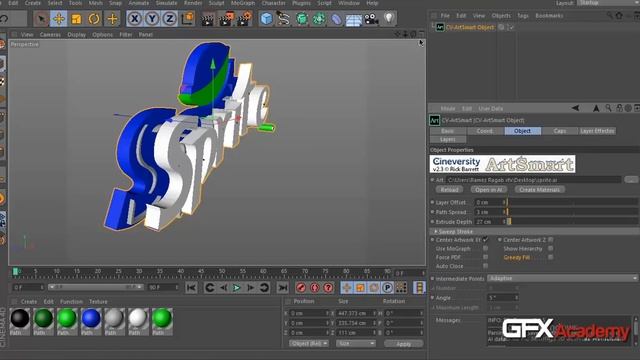The width and height of the screenshot is (640, 360).
Task: Open the Simulate menu
Action: coord(167,3)
